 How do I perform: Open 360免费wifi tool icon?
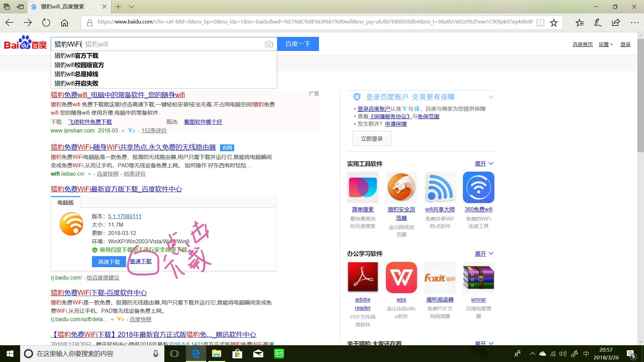pyautogui.click(x=478, y=187)
